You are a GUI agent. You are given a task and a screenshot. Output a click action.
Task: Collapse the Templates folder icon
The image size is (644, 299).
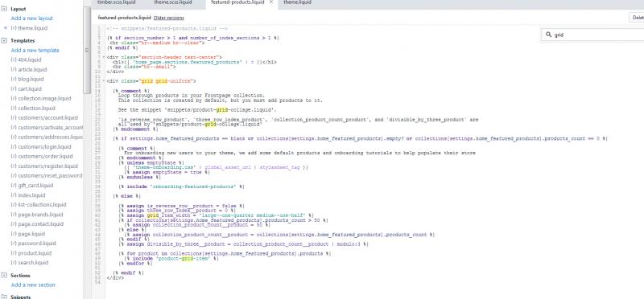pyautogui.click(x=4, y=41)
